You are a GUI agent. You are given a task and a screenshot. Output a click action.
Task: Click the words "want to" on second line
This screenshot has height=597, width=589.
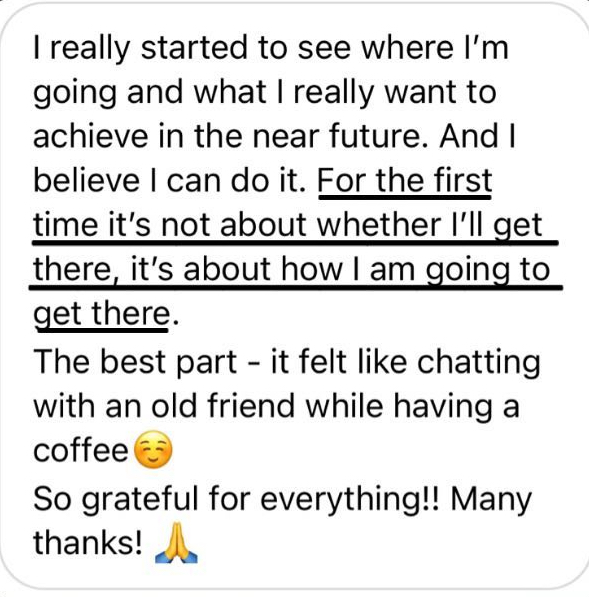point(440,93)
